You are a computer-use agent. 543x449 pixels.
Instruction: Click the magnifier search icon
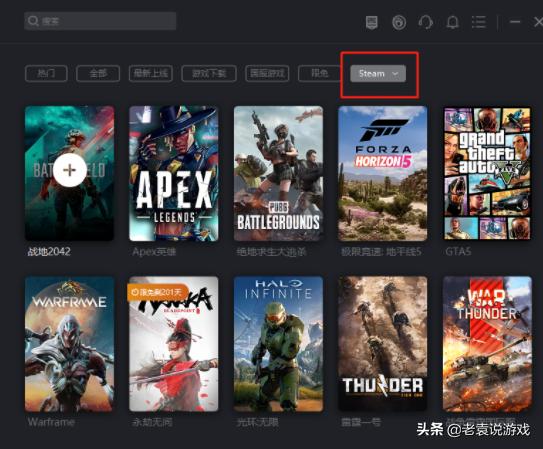coord(33,21)
